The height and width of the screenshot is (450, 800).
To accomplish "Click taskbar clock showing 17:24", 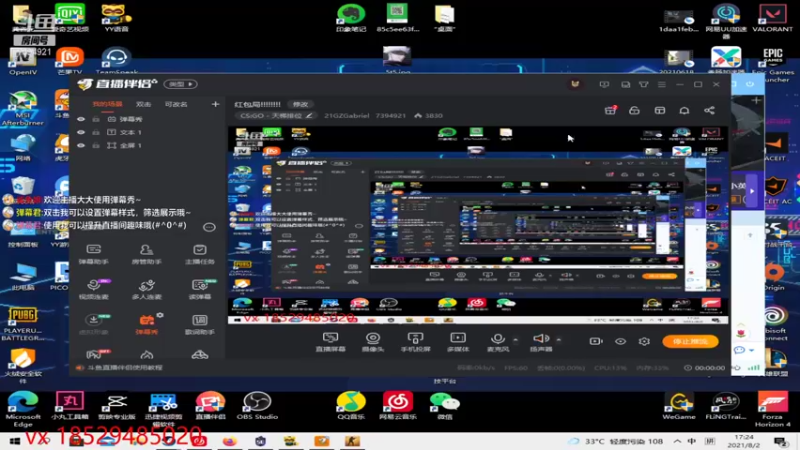I will 744,441.
